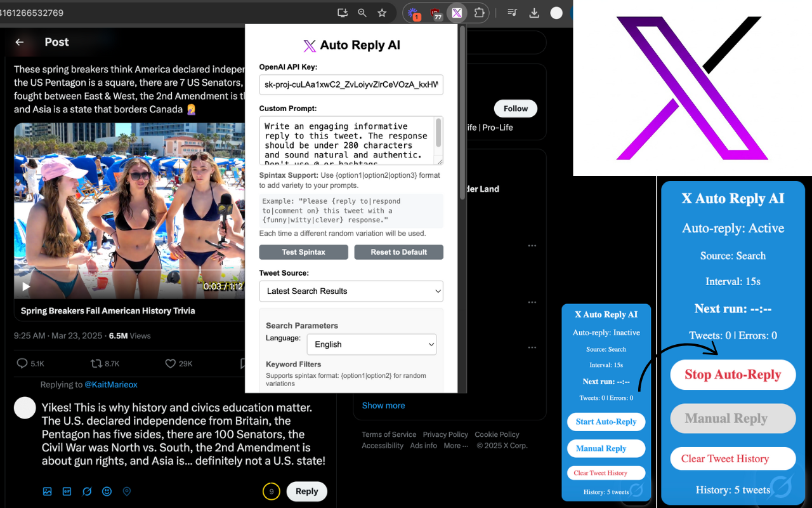Click Clear Tweet History in Active panel
Image resolution: width=812 pixels, height=508 pixels.
[x=733, y=458]
